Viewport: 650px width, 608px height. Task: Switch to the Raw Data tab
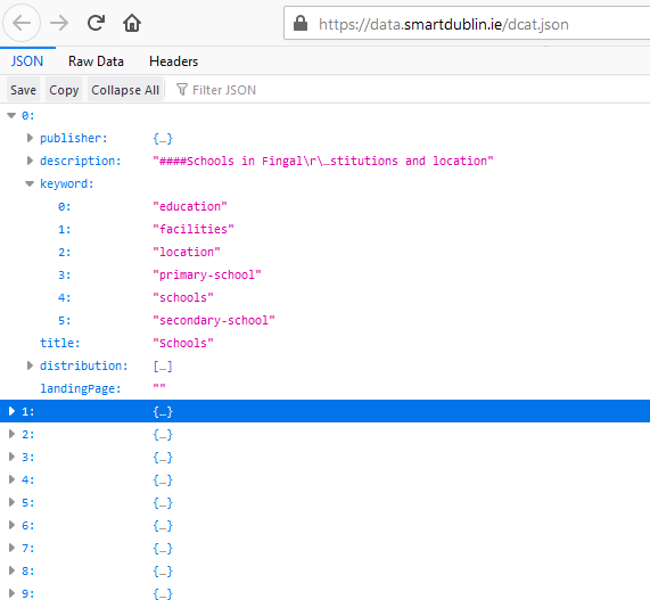click(96, 61)
